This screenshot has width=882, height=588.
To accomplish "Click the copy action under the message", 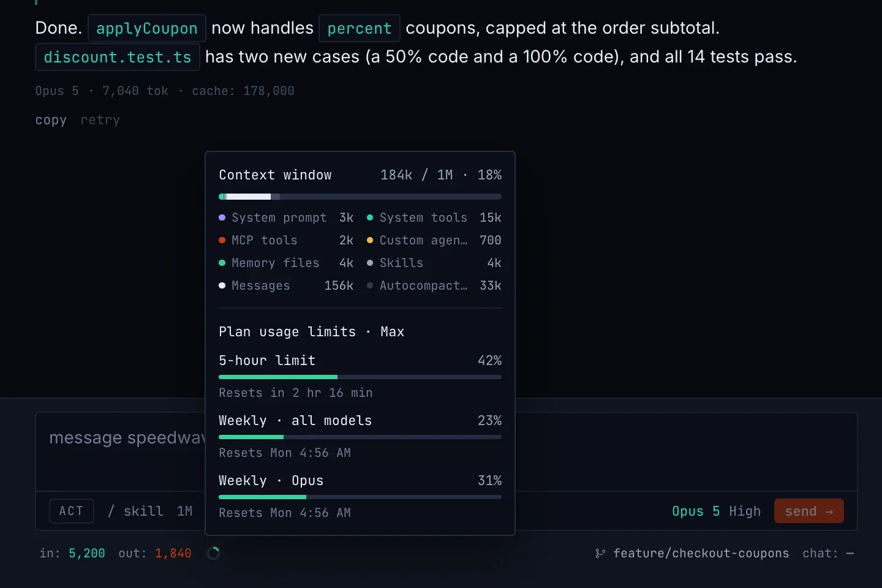I will point(51,120).
